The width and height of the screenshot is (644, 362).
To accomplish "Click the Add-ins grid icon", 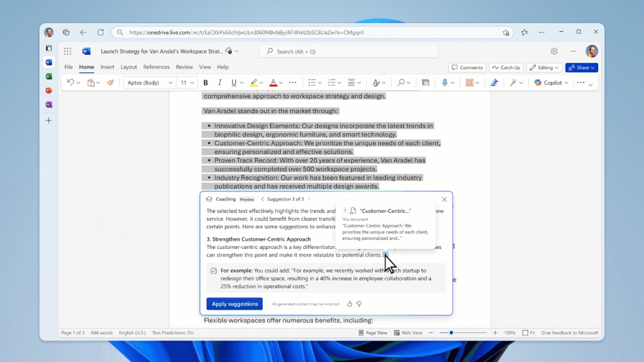I will click(469, 82).
